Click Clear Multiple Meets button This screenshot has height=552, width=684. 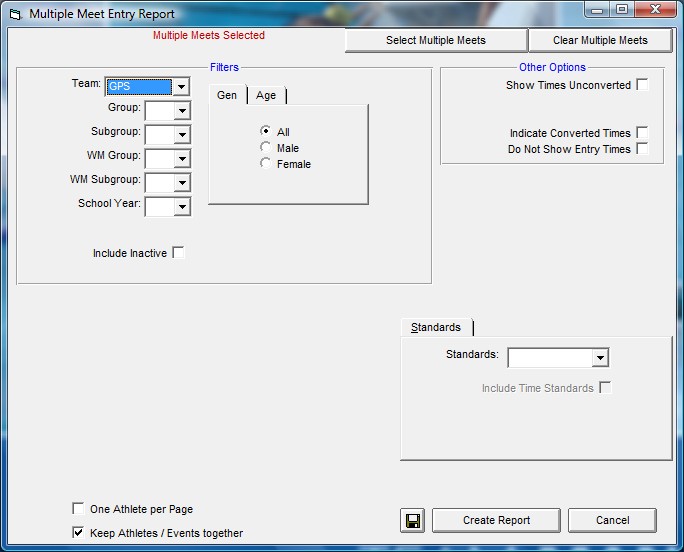[600, 40]
